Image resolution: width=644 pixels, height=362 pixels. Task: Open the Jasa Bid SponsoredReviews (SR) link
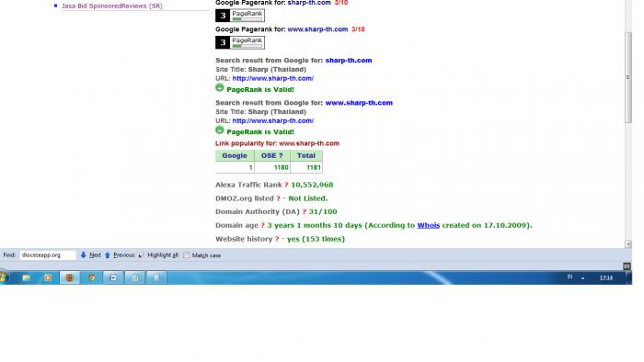click(x=112, y=6)
